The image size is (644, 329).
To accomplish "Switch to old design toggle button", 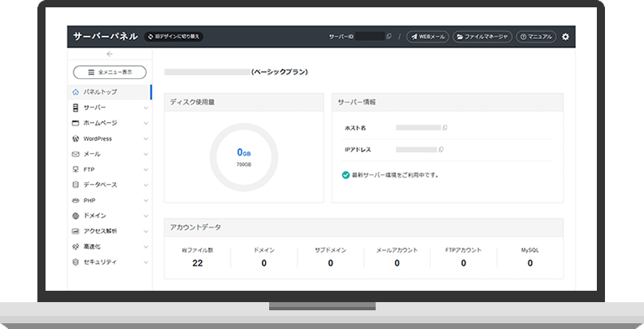I will click(174, 37).
